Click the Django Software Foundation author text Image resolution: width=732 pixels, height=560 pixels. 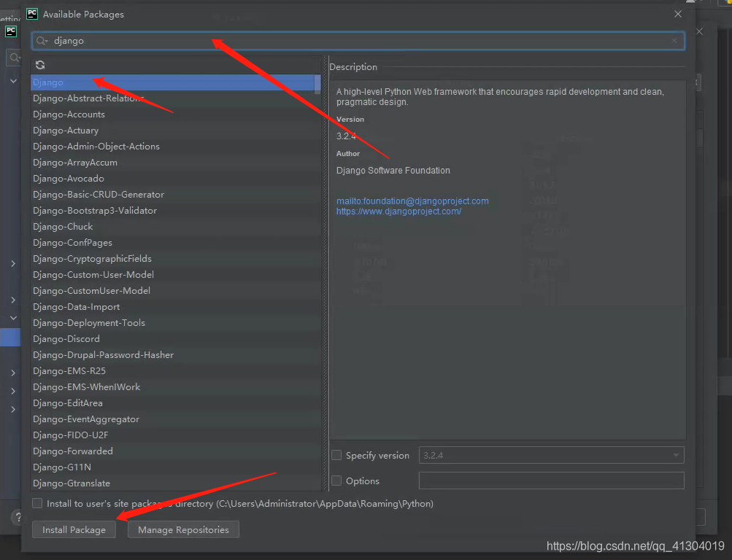[x=393, y=171]
